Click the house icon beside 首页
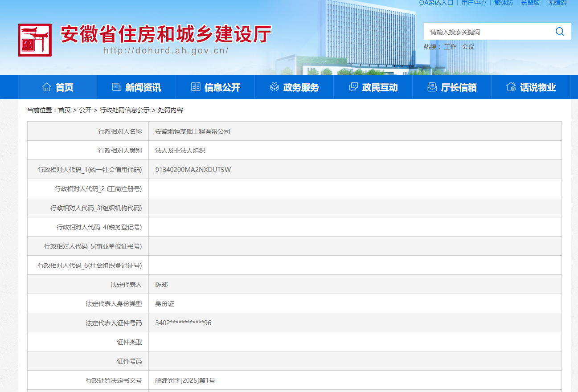The height and width of the screenshot is (392, 578). (47, 87)
